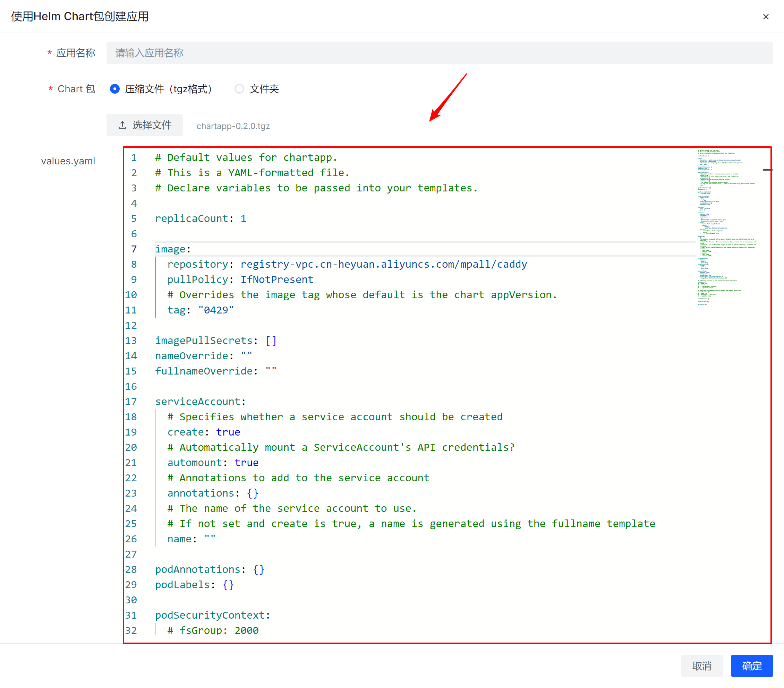Click line number 1 in gutter
This screenshot has width=784, height=688.
pos(134,158)
